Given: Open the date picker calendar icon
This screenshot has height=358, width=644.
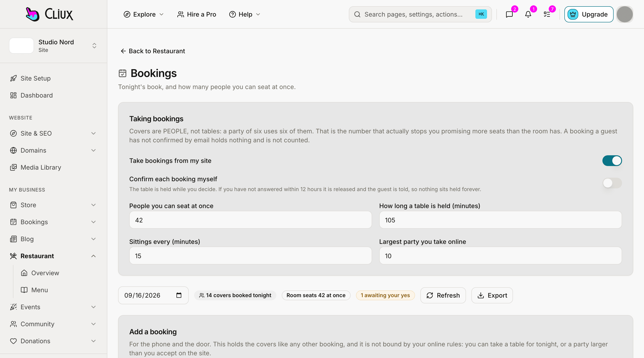Looking at the screenshot, I should click(x=179, y=295).
